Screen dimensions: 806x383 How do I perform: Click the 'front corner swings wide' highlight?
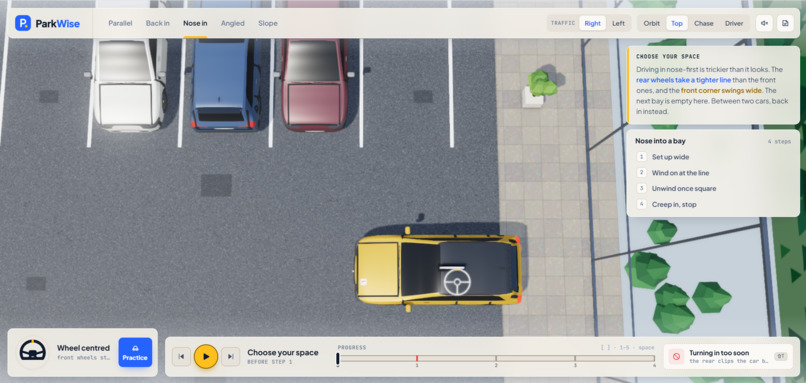tap(721, 90)
